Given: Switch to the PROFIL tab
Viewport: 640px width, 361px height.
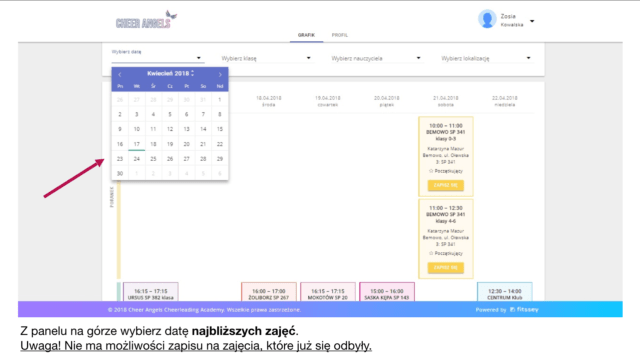Looking at the screenshot, I should coord(340,35).
